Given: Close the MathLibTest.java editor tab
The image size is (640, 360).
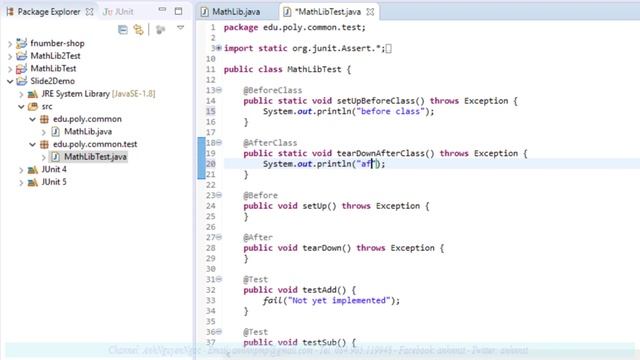Looking at the screenshot, I should (370, 12).
